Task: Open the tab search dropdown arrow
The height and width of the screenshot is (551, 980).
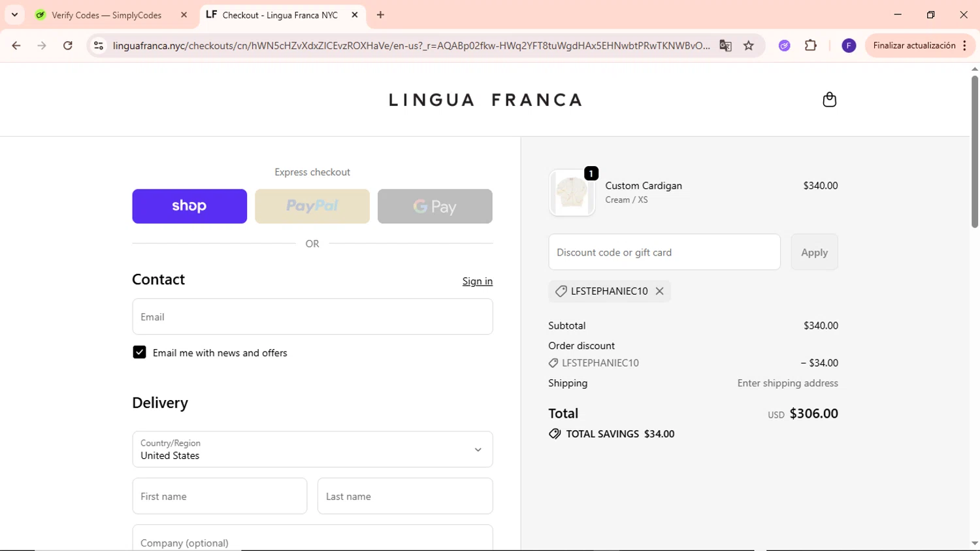Action: point(14,14)
